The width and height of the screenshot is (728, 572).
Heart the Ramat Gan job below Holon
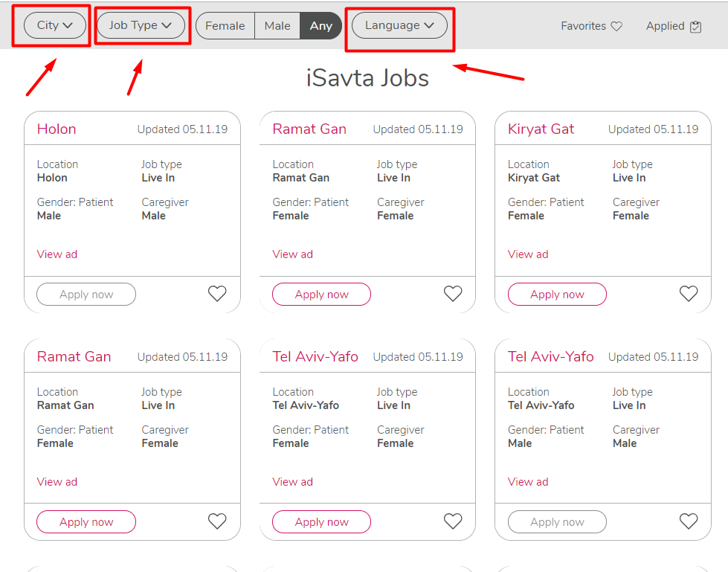(217, 521)
